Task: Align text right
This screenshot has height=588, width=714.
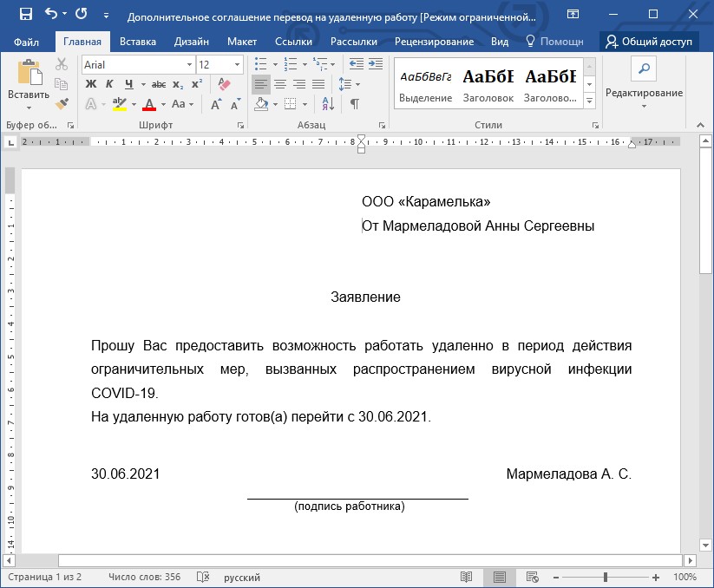Action: point(299,84)
